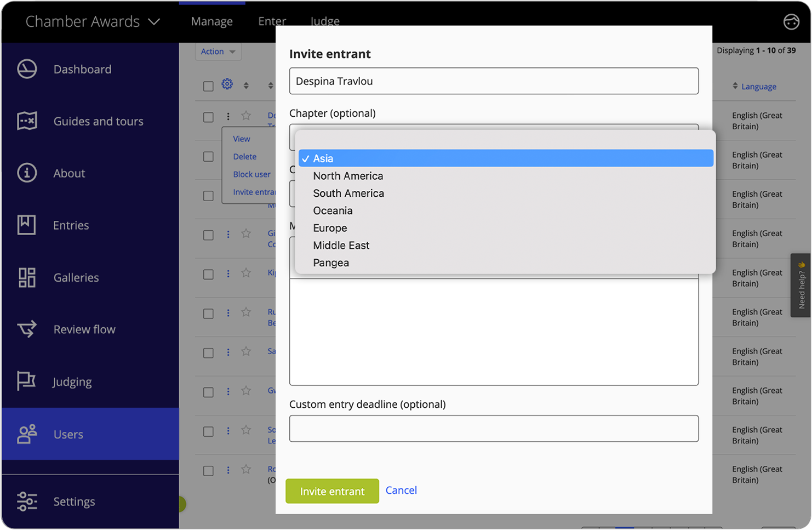Check the first user row checkbox
This screenshot has width=812, height=530.
click(x=208, y=117)
